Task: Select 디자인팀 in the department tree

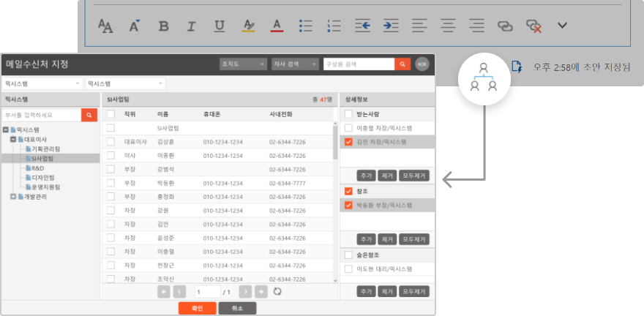Action: click(x=43, y=177)
